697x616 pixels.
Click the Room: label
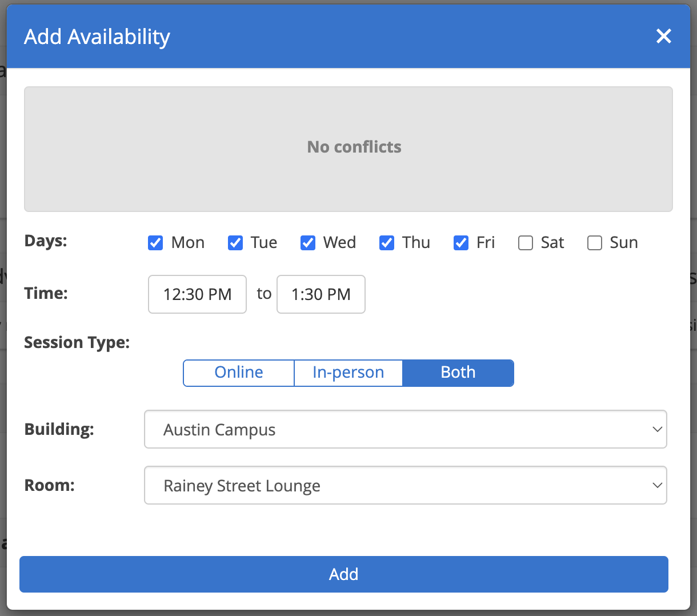pyautogui.click(x=50, y=485)
